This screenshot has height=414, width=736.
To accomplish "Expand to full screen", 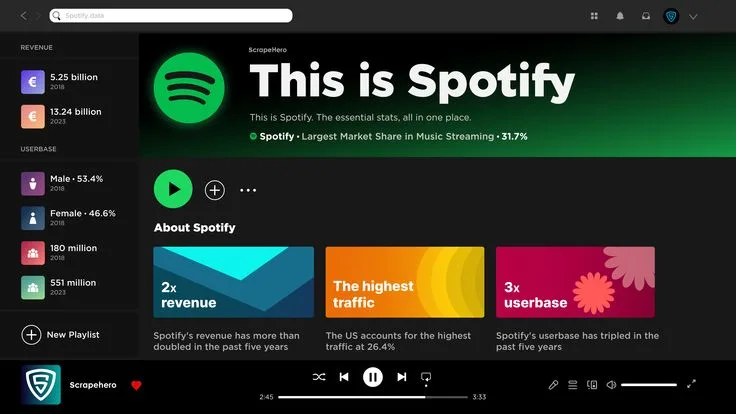I will click(x=691, y=384).
